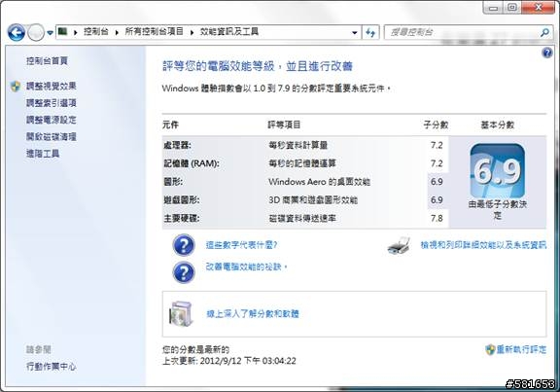Select 所有控制台項目 breadcrumb
Screen dimensions: 560x392
[154, 32]
